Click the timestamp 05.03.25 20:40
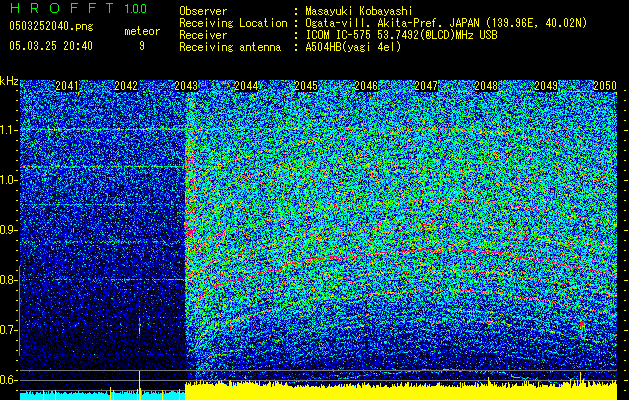 tap(51, 46)
